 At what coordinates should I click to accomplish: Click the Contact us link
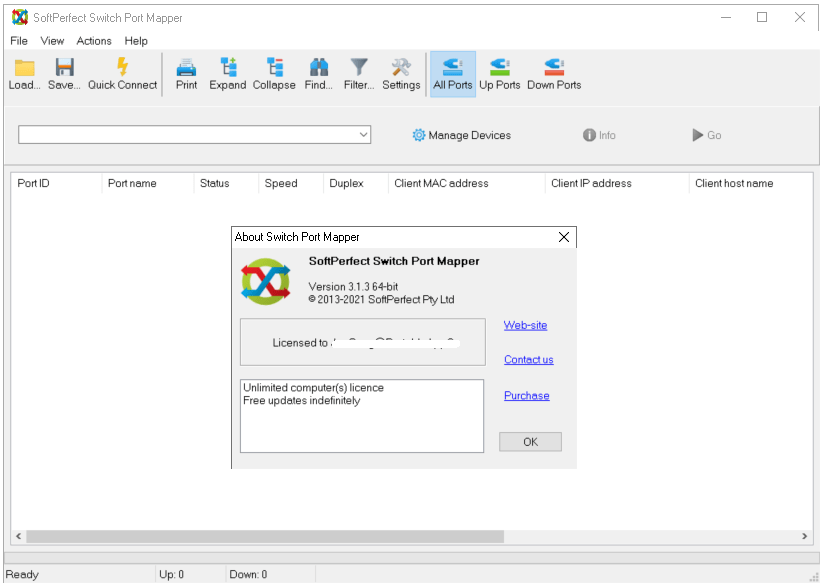529,359
